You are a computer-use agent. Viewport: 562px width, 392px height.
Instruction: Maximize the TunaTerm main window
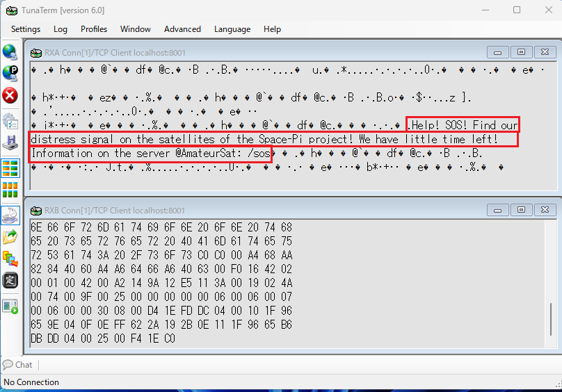click(517, 10)
